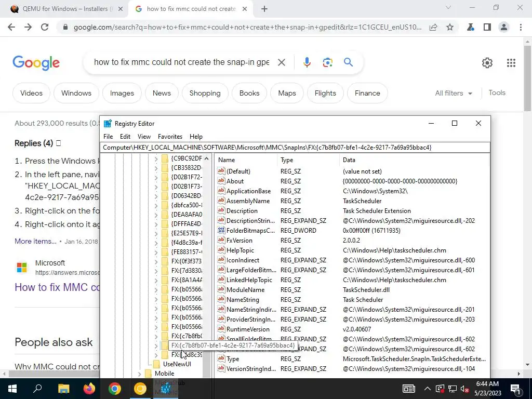This screenshot has width=532, height=399.
Task: Open Chrome tab search chevron
Action: click(x=448, y=7)
